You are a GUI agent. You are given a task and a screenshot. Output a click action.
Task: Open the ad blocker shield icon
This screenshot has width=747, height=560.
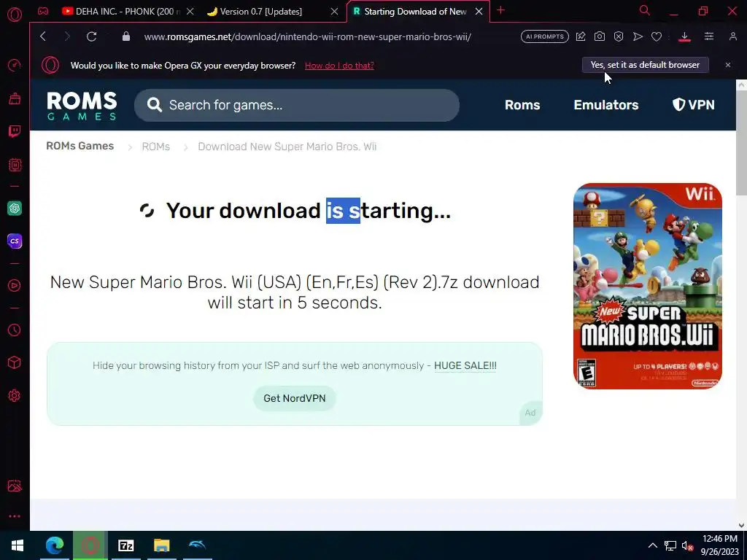pos(619,36)
